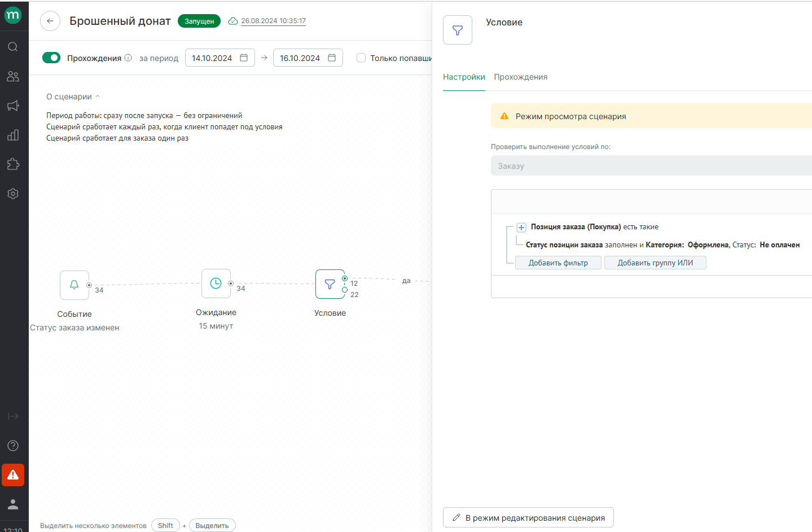Viewport: 812px width, 532px height.
Task: Toggle the Прохождения switch
Action: coord(51,58)
